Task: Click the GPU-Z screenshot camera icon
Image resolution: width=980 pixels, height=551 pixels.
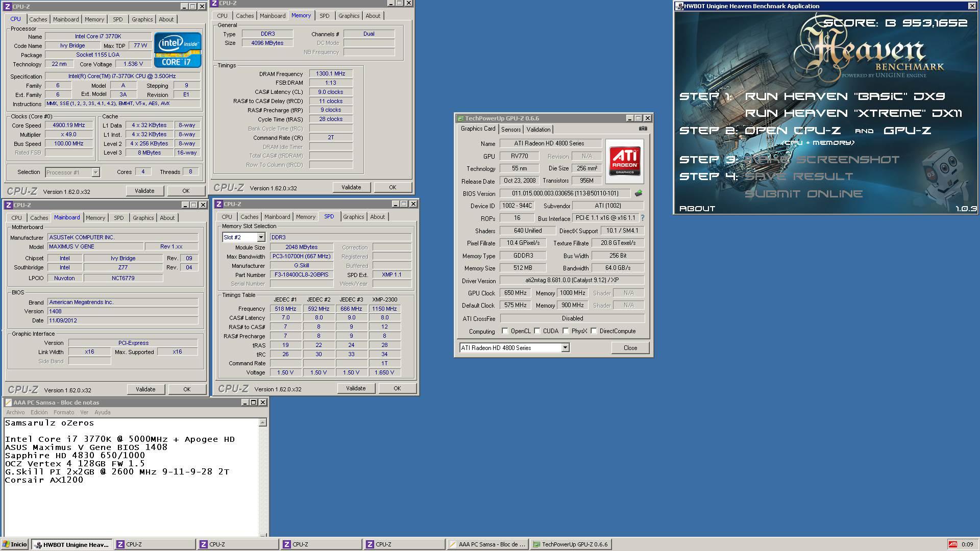Action: tap(643, 129)
